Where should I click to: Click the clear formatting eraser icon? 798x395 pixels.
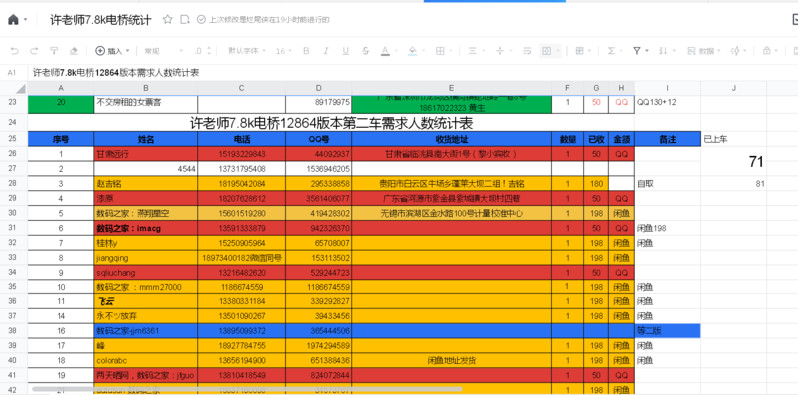click(74, 51)
